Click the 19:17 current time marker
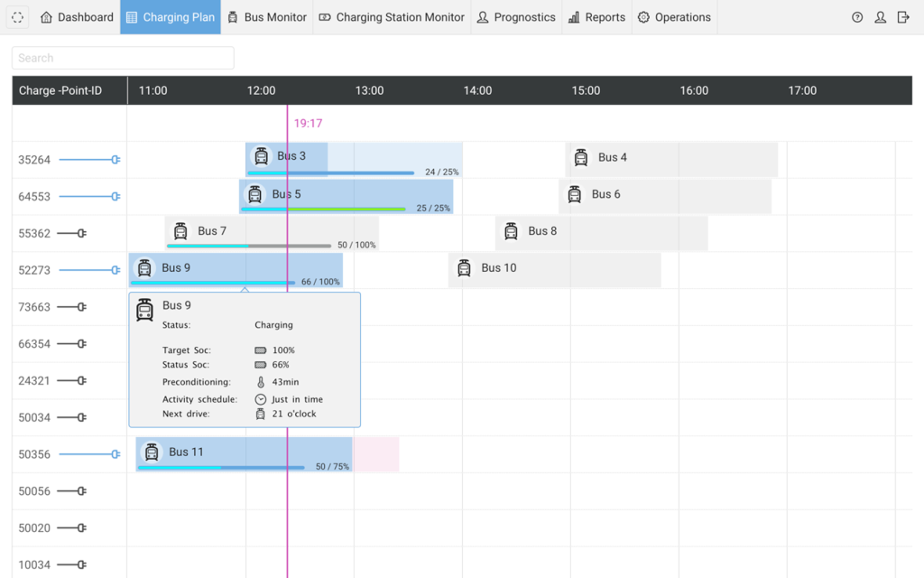 pos(309,123)
